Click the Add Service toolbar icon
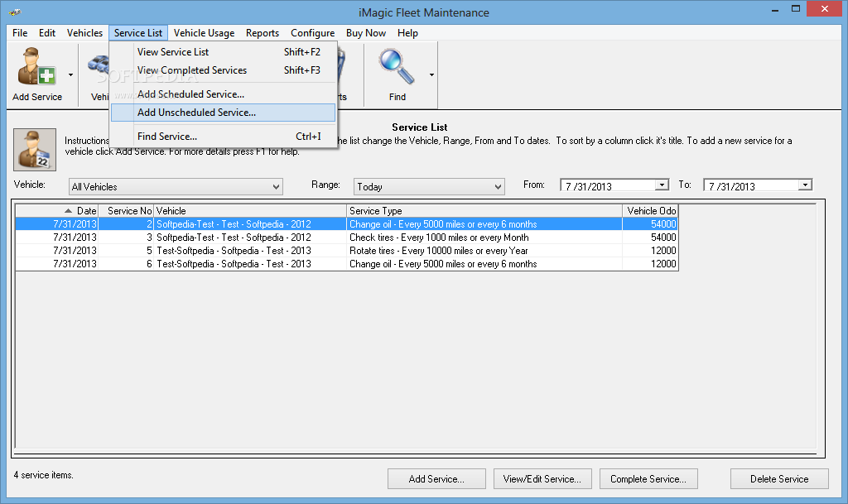This screenshot has width=848, height=504. (x=36, y=66)
